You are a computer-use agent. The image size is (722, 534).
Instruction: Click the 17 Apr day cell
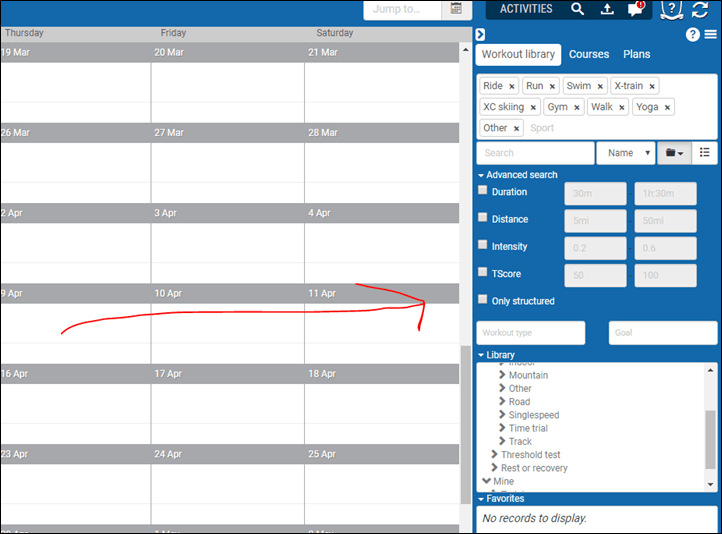[x=227, y=413]
